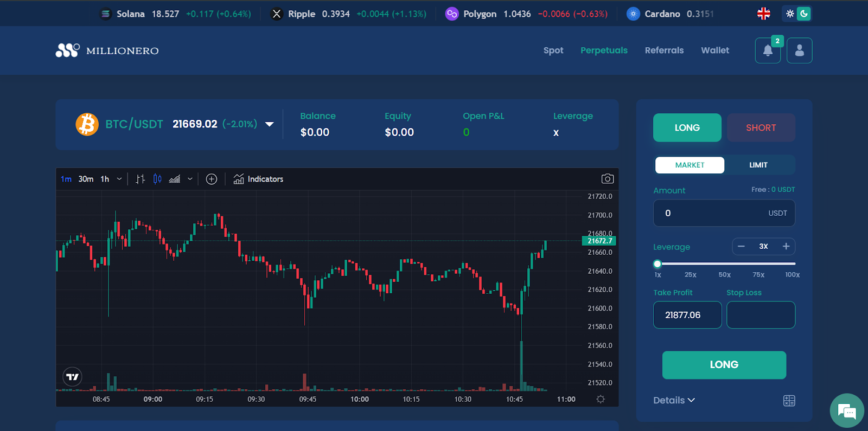Select the 1h timeframe

pos(105,179)
